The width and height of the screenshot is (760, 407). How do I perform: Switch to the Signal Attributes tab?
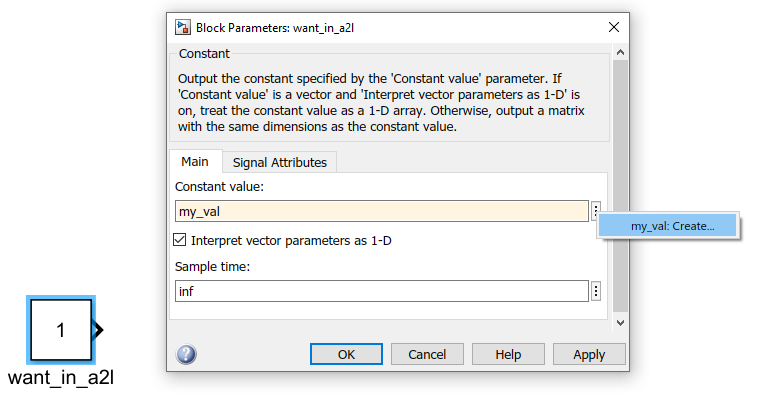(280, 162)
